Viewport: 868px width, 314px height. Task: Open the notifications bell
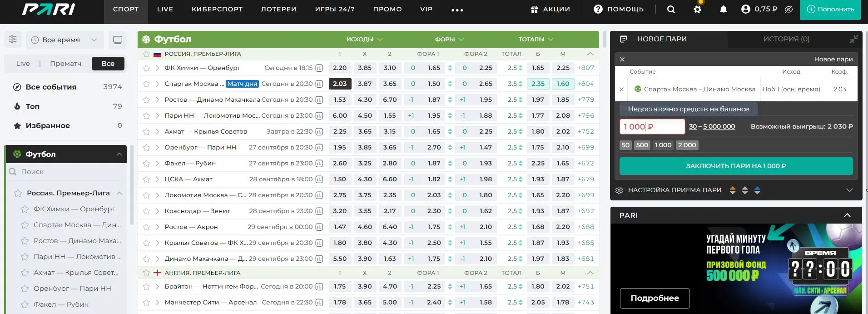tap(723, 10)
